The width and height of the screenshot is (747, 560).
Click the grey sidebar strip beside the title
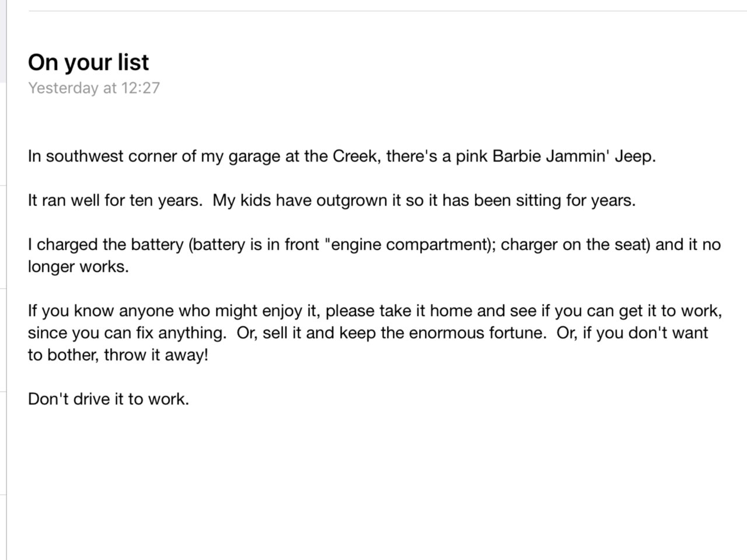click(3, 41)
